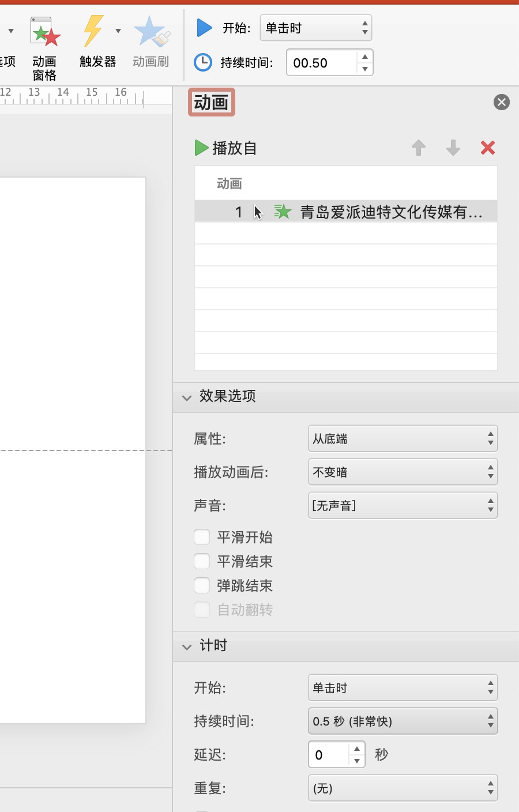Enable the 弹跳结束 checkbox

[x=202, y=586]
